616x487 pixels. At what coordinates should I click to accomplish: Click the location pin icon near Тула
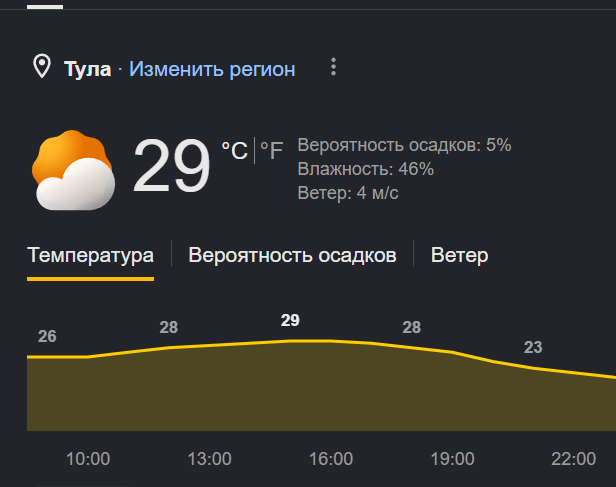[42, 66]
